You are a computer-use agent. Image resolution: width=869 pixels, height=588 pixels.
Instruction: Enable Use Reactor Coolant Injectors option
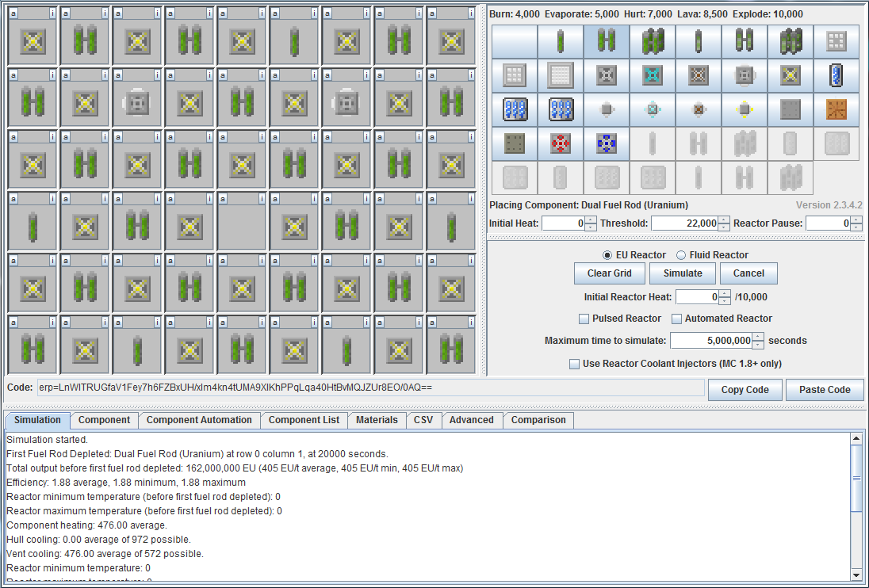[x=574, y=364]
